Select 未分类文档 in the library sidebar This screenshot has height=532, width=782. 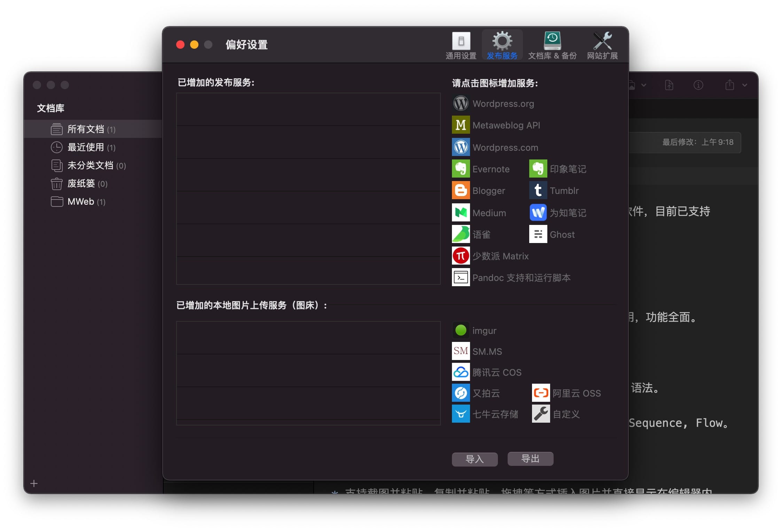coord(93,165)
